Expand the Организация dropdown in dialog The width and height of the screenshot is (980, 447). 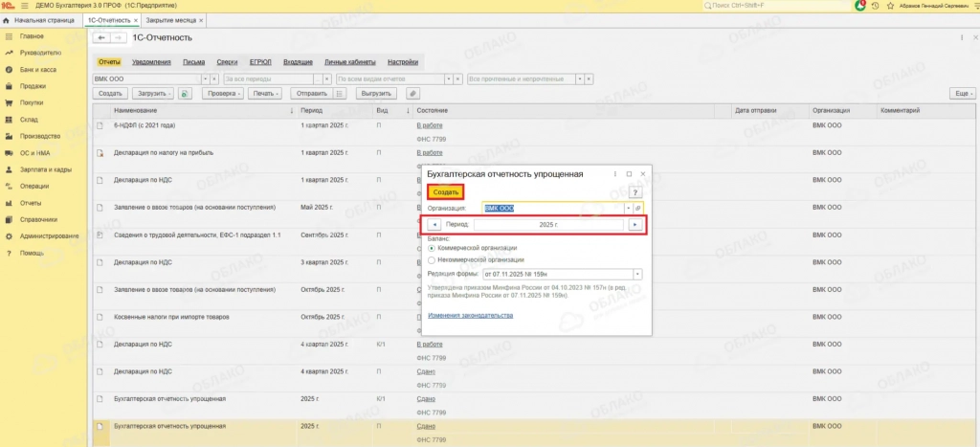[628, 208]
